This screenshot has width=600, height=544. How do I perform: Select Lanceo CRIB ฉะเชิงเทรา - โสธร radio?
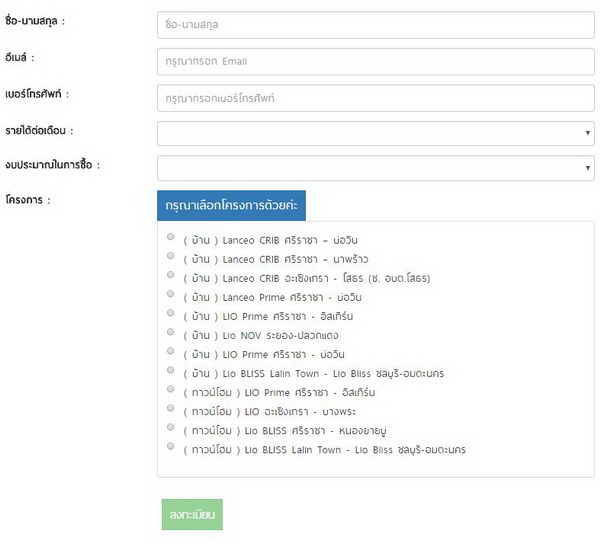pos(171,275)
